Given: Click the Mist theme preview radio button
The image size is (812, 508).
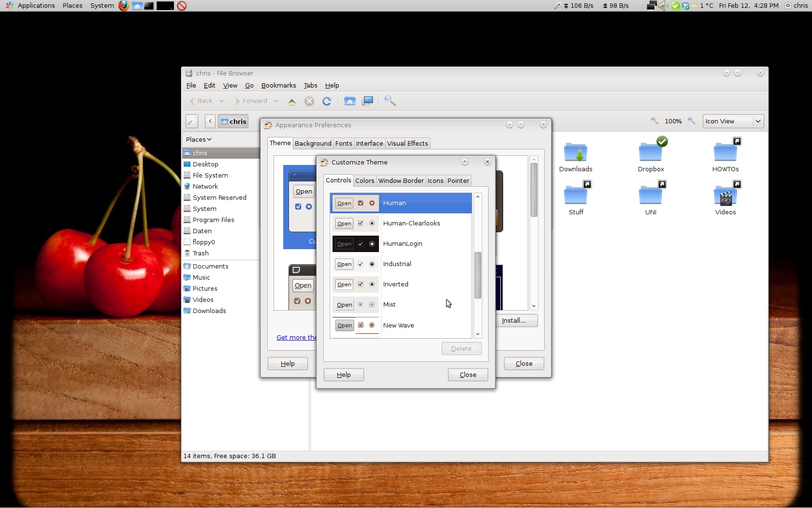Looking at the screenshot, I should pos(372,305).
